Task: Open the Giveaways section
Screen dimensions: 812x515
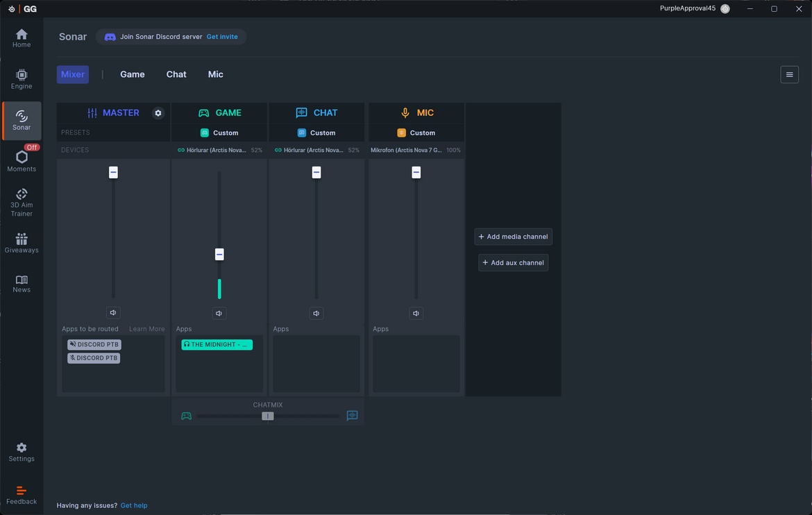Action: click(x=22, y=243)
